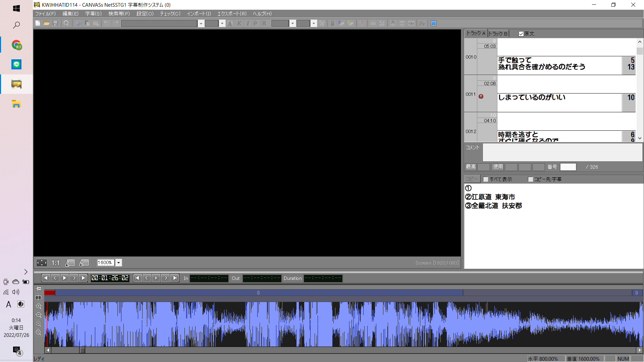Create a new file from toolbar
The height and width of the screenshot is (362, 644).
38,23
